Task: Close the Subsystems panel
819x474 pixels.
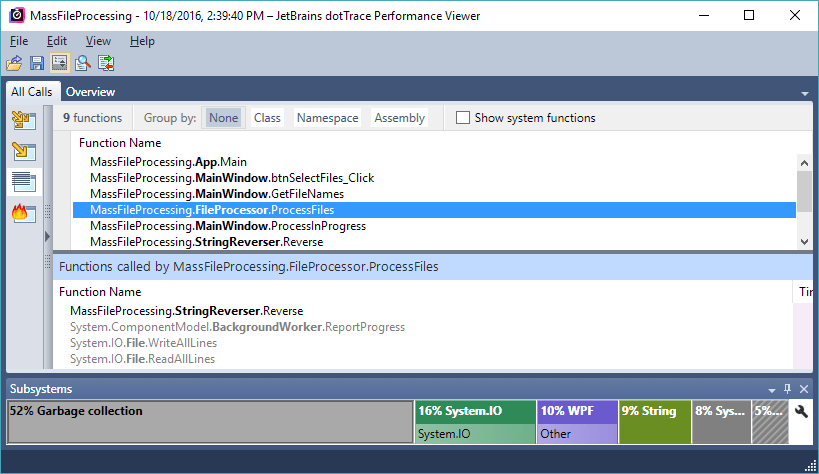Action: click(804, 389)
